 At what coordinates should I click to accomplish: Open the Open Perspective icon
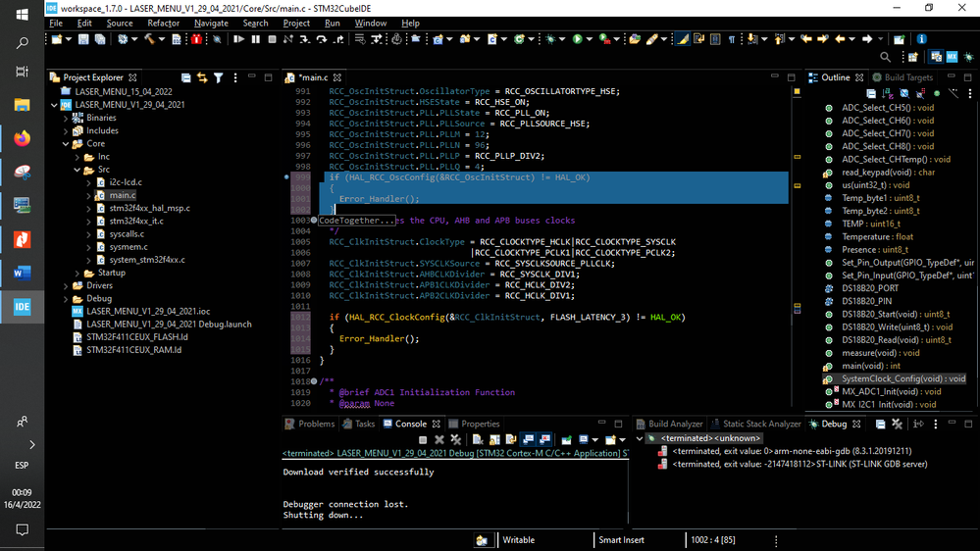(913, 57)
